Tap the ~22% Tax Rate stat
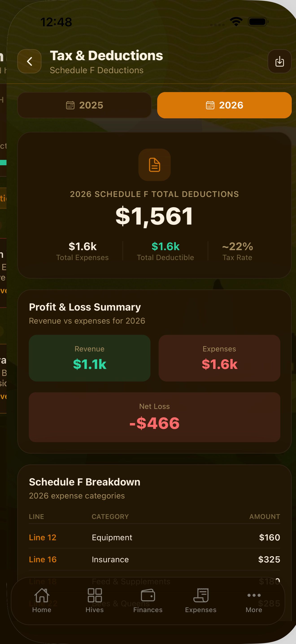This screenshot has height=644, width=296. tap(237, 251)
